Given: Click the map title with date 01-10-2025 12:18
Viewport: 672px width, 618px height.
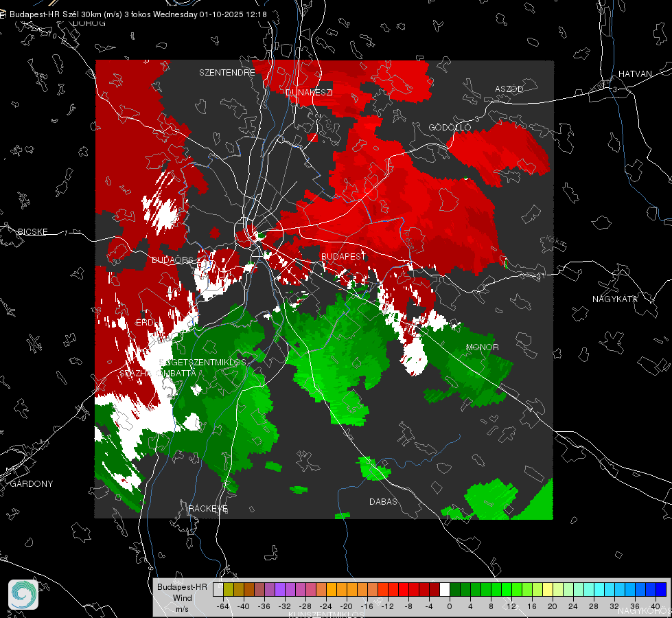Looking at the screenshot, I should pyautogui.click(x=138, y=14).
